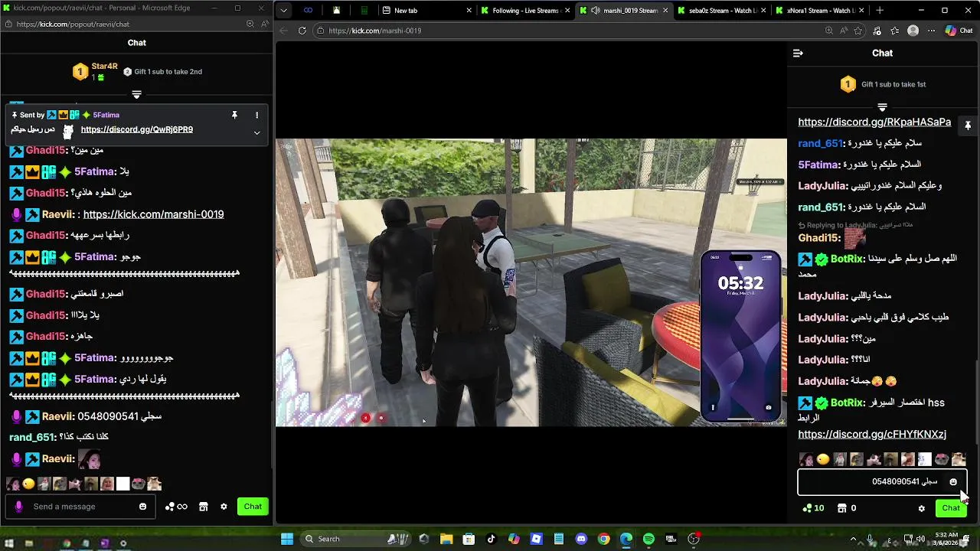Open the discord.gg/cFHYfKNXzj link
The height and width of the screenshot is (551, 980).
[x=872, y=434]
